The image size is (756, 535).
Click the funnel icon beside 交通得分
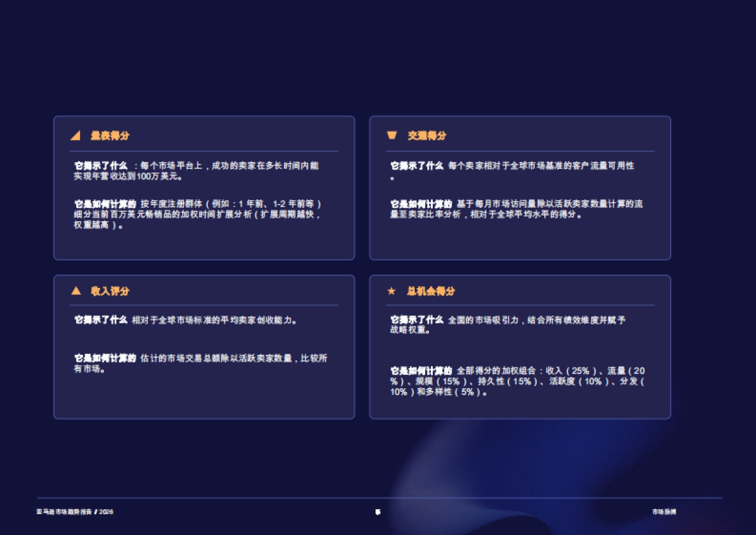coord(392,135)
